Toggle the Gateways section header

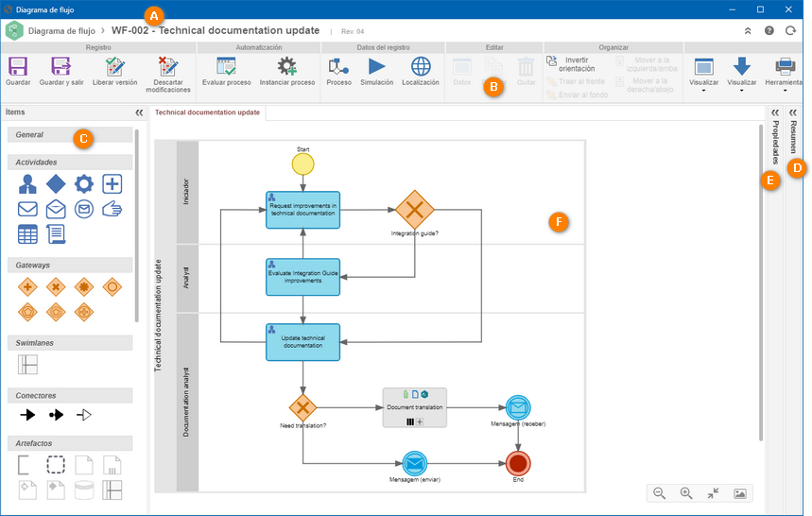click(x=70, y=265)
